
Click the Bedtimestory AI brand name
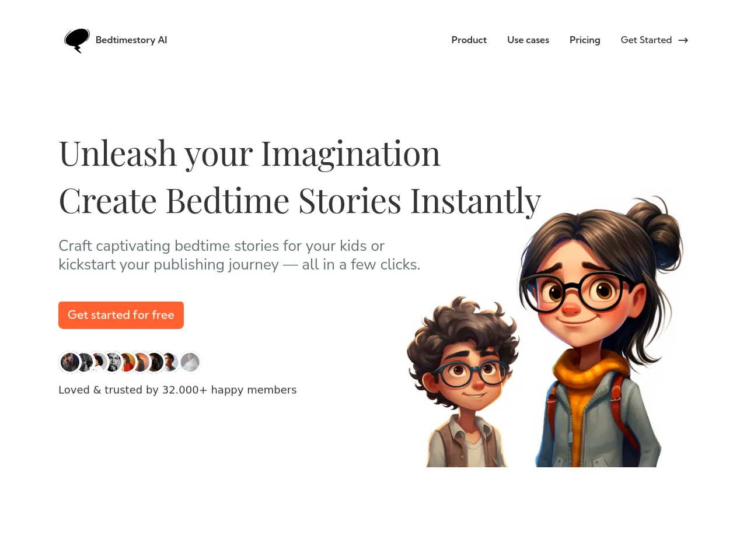(x=131, y=40)
